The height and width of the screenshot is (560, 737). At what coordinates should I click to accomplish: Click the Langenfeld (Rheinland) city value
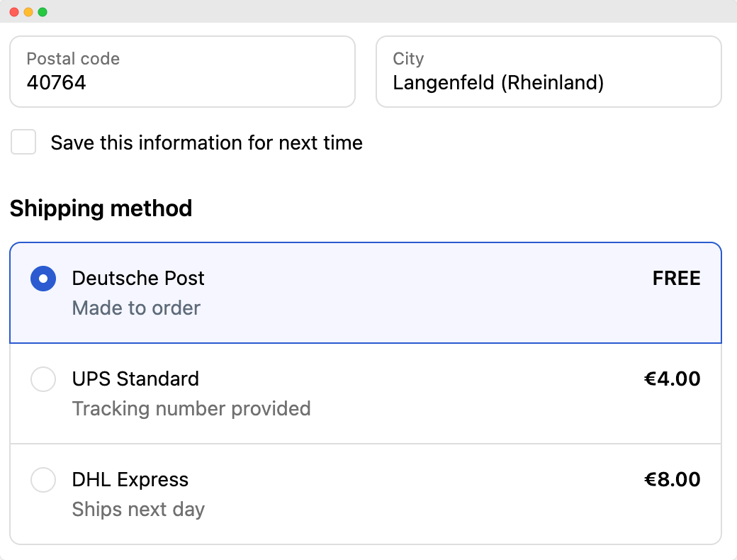498,83
